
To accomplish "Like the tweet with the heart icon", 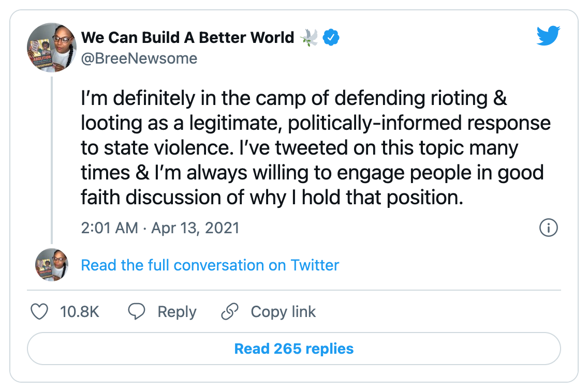I will pyautogui.click(x=40, y=312).
